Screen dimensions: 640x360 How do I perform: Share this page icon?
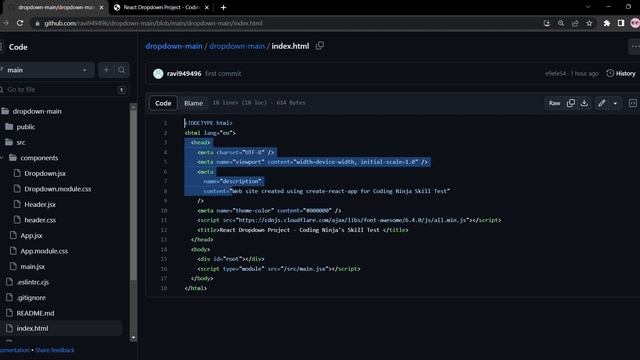coord(575,23)
